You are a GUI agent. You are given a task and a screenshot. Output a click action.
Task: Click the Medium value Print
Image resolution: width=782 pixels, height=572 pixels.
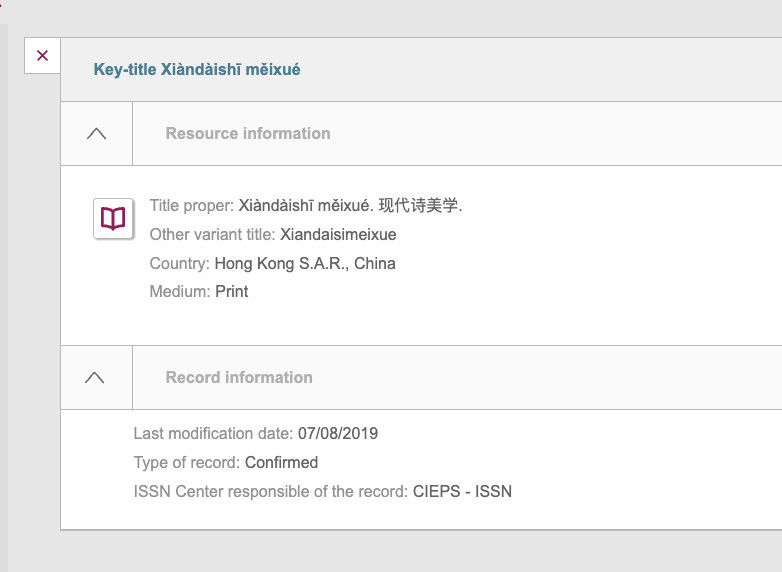(x=231, y=291)
